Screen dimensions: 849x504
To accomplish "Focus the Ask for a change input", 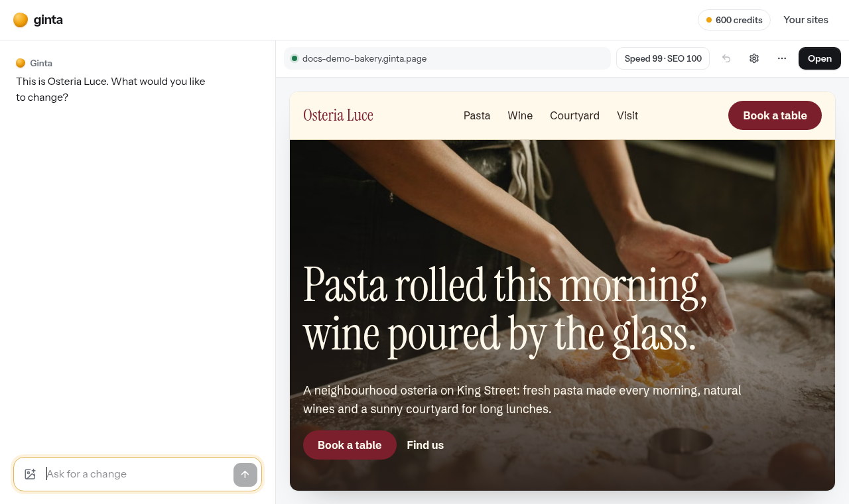I will coord(137,474).
